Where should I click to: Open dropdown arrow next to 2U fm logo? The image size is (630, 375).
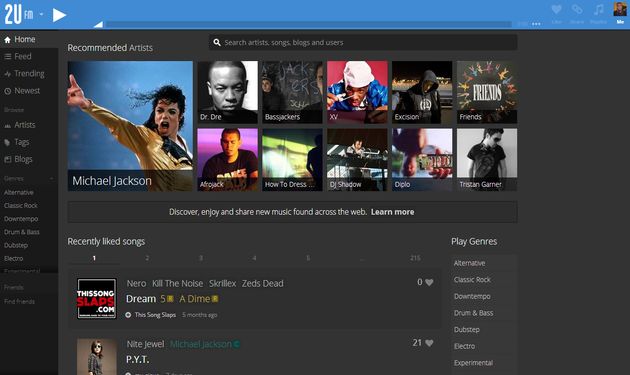(41, 14)
